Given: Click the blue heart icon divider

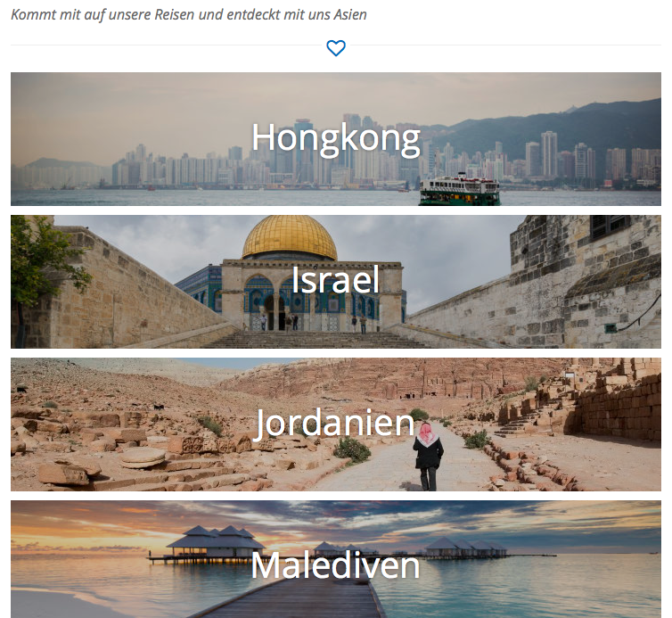Looking at the screenshot, I should tap(336, 47).
